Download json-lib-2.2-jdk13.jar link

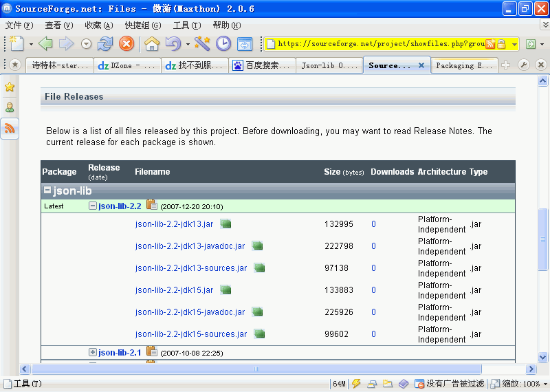174,224
